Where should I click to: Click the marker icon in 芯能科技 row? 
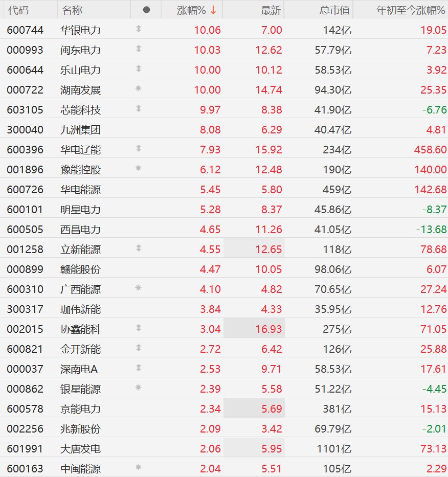coord(139,108)
